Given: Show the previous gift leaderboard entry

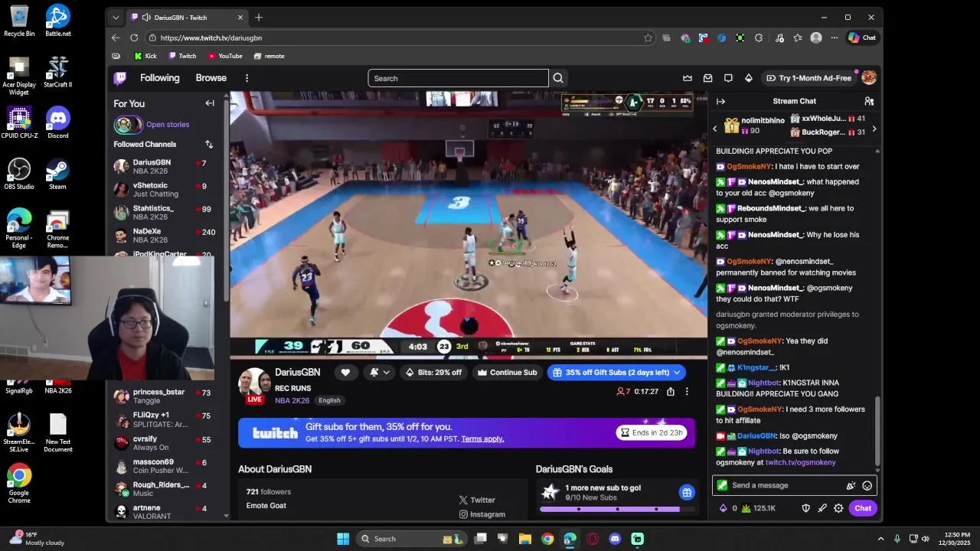Looking at the screenshot, I should point(715,129).
